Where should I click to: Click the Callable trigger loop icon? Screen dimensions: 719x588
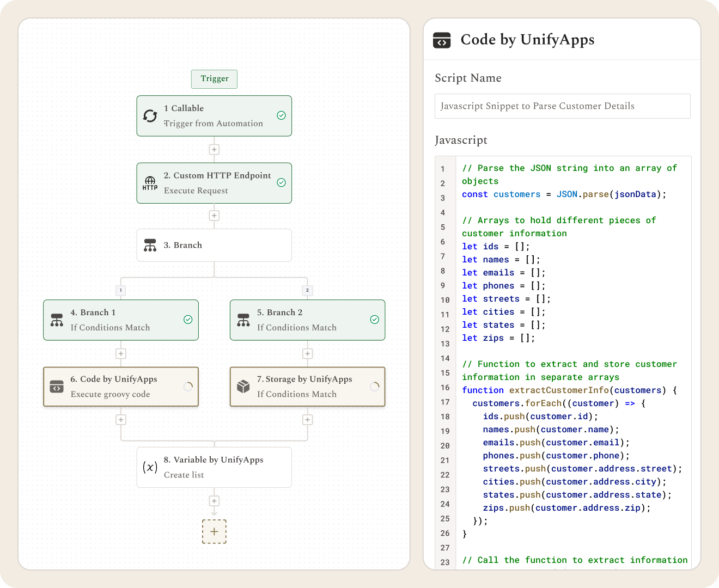point(150,116)
